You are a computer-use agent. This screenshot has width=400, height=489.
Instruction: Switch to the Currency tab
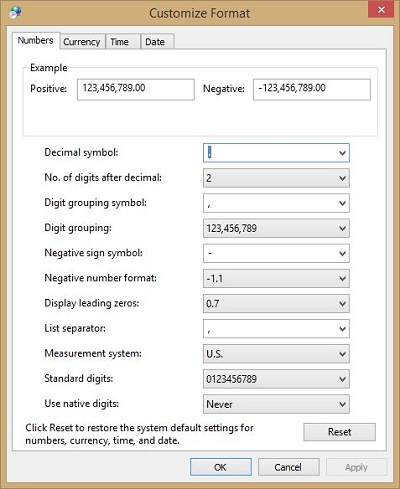82,42
